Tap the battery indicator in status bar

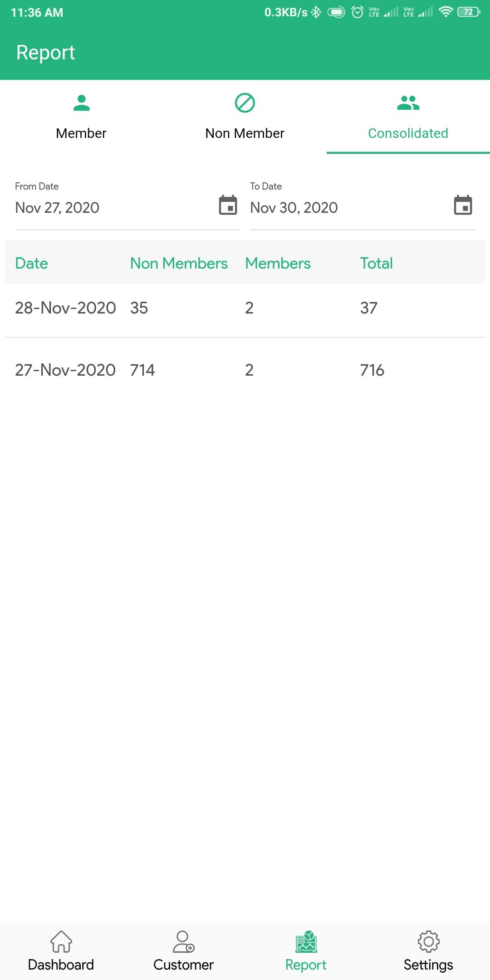[469, 12]
